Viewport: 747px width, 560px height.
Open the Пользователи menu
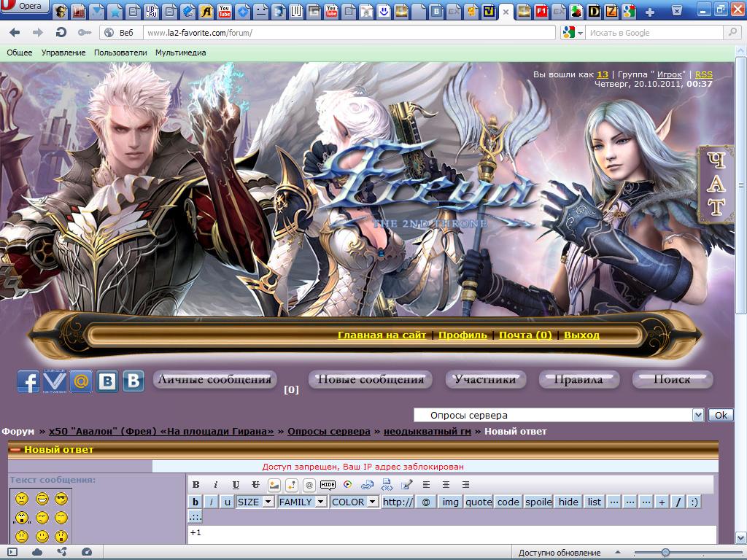[x=120, y=52]
